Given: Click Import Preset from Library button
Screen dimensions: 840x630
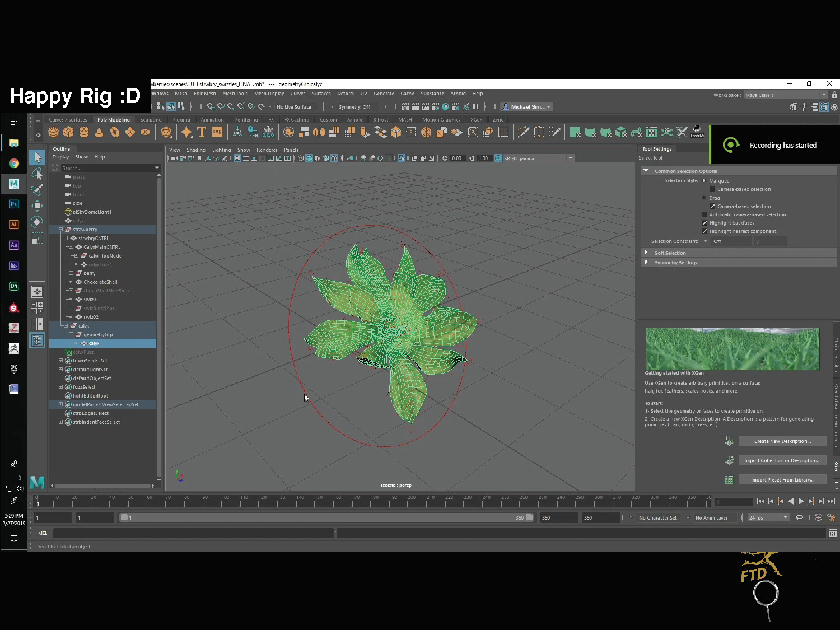Looking at the screenshot, I should point(782,479).
